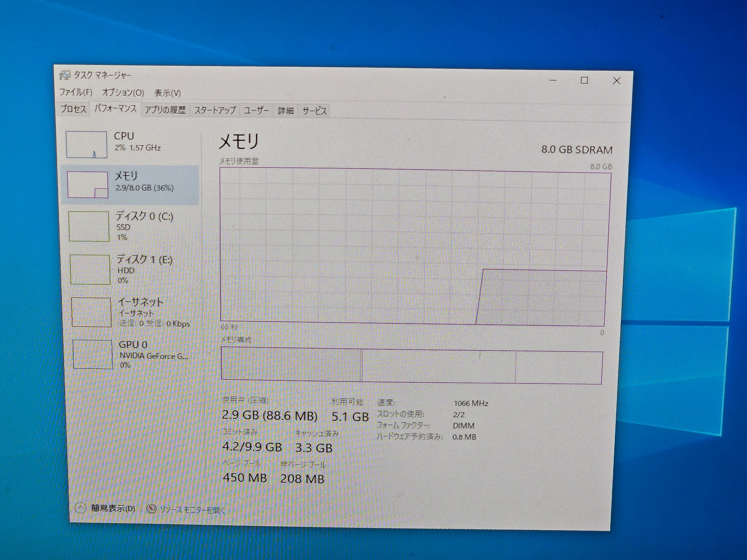Switch to the サービス tab
Screen dimensions: 747x560
314,111
